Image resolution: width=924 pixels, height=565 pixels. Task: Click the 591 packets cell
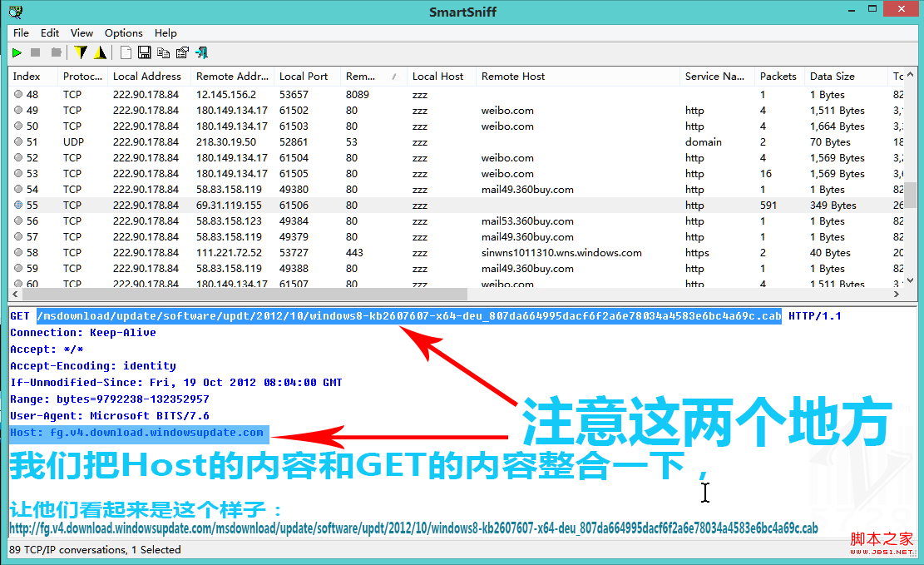(768, 206)
